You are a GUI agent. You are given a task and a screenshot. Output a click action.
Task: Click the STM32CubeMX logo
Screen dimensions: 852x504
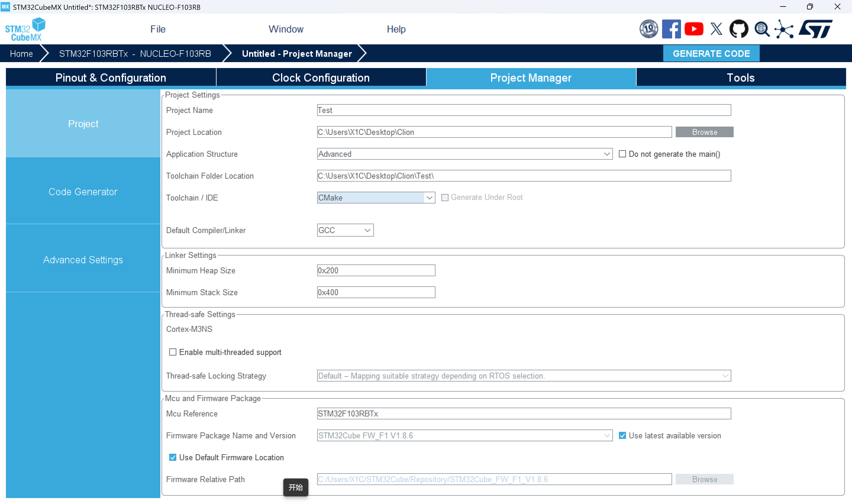[x=25, y=29]
